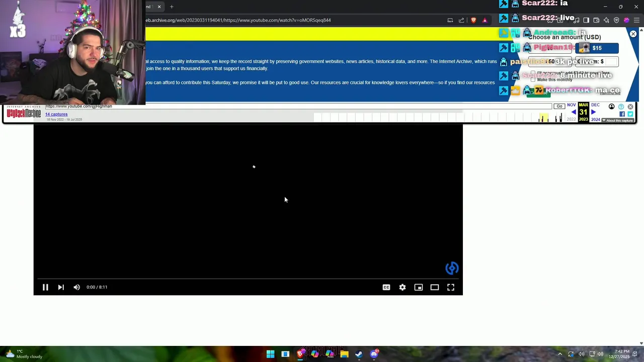Image resolution: width=644 pixels, height=362 pixels.
Task: Show hidden system tray icons
Action: [x=559, y=354]
